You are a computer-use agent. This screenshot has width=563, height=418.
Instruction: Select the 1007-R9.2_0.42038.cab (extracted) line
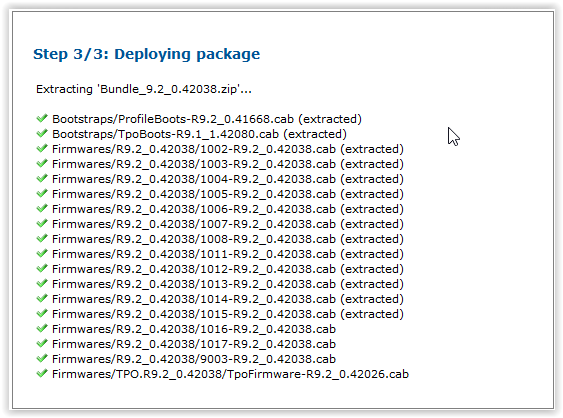(228, 224)
